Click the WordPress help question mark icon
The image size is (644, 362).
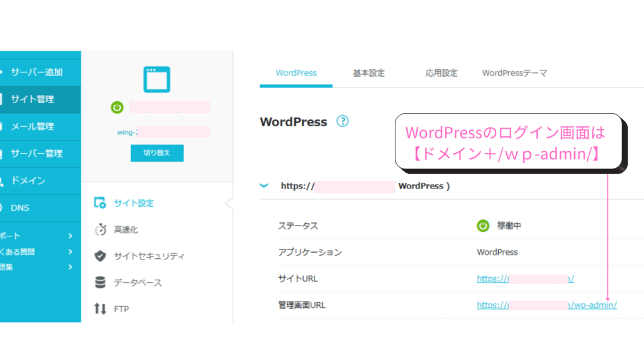343,121
